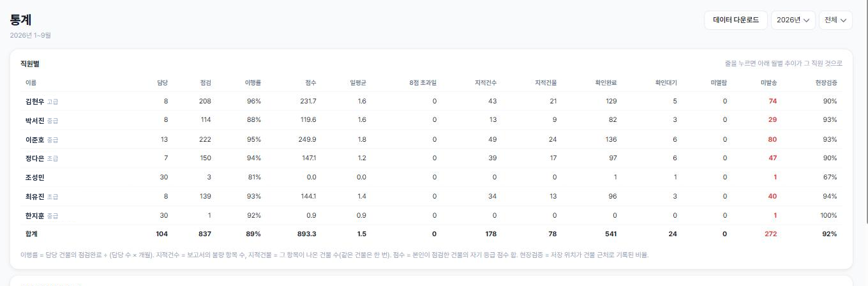
Task: Click 최유진's 점수 value 144.1
Action: click(308, 197)
